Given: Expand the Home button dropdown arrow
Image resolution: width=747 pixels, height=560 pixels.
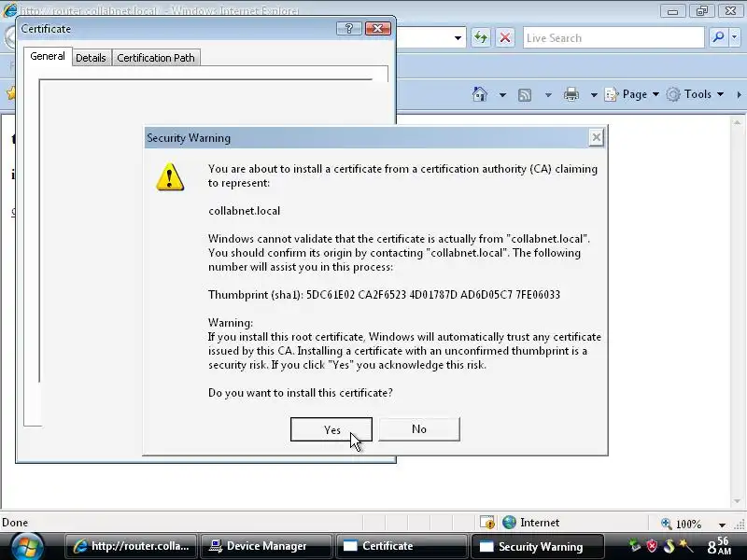Looking at the screenshot, I should (x=502, y=95).
